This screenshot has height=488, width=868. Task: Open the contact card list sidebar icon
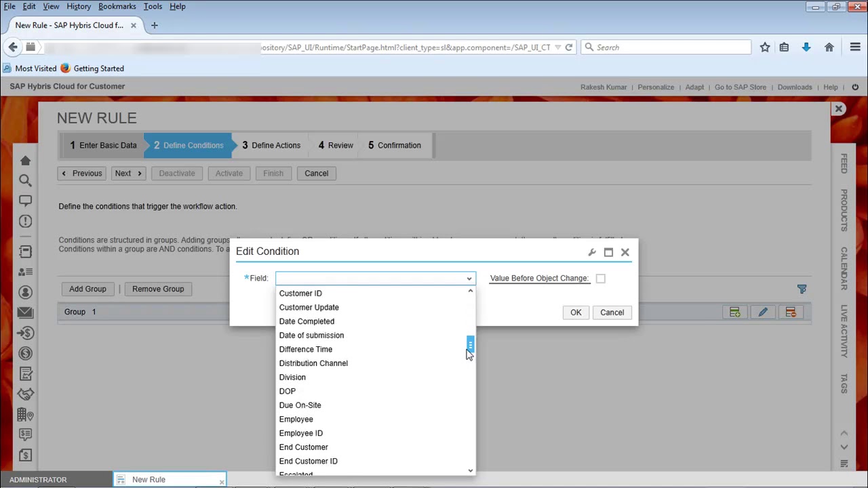(25, 272)
